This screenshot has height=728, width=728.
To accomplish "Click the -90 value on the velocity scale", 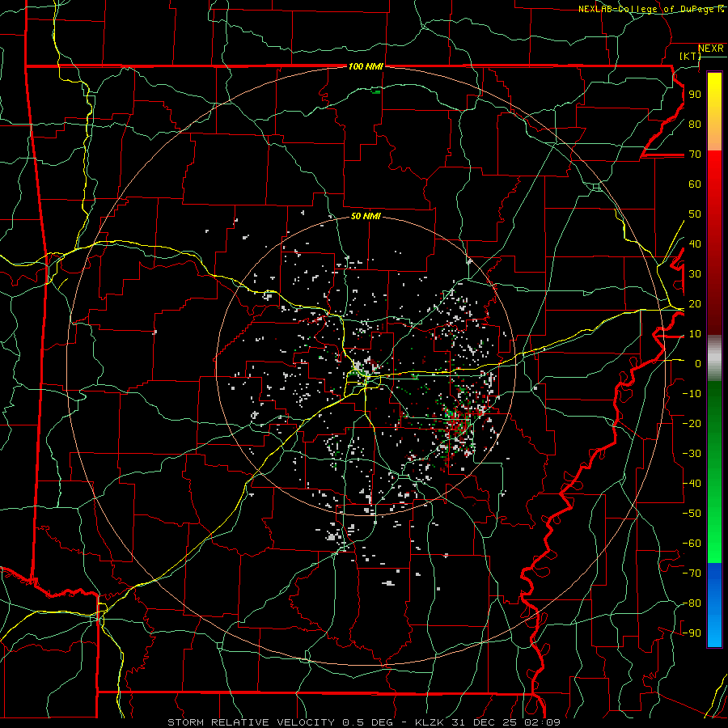I will (692, 633).
